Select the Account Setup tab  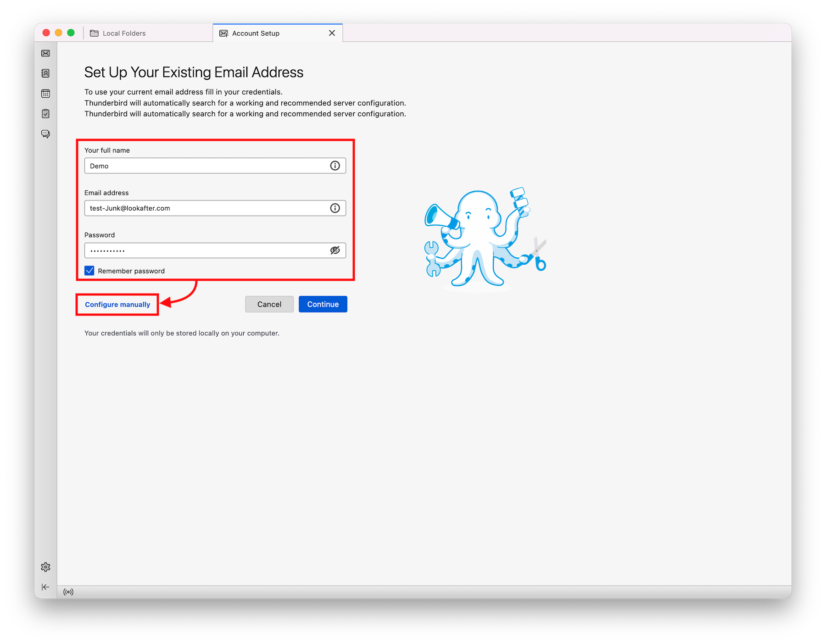256,33
